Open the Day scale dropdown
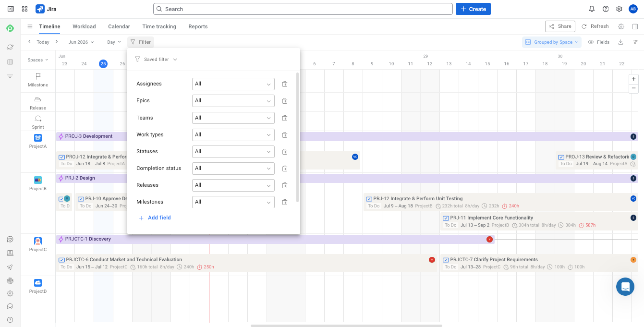644x327 pixels. (114, 42)
